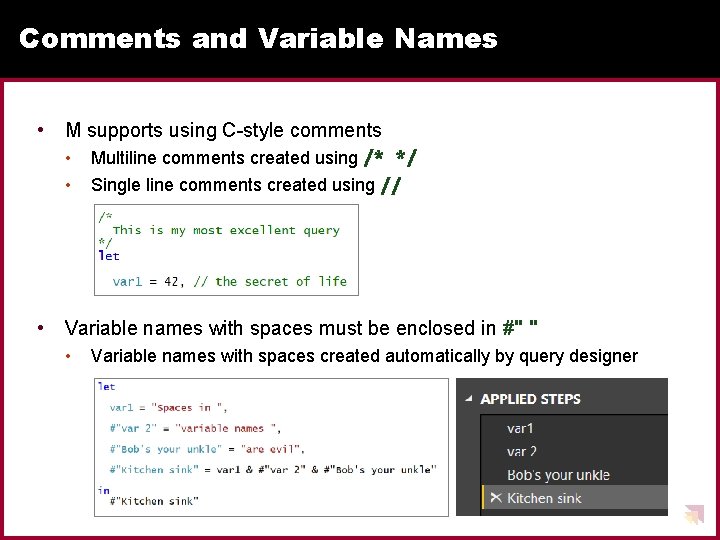Click the slide title Comments and Variable Names
This screenshot has width=720, height=540.
click(x=259, y=39)
